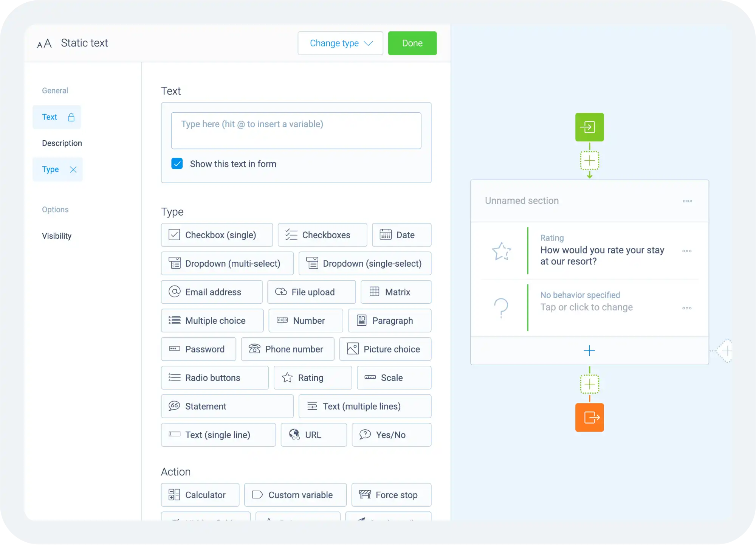Open the Change type dropdown
The height and width of the screenshot is (545, 756).
pyautogui.click(x=340, y=43)
